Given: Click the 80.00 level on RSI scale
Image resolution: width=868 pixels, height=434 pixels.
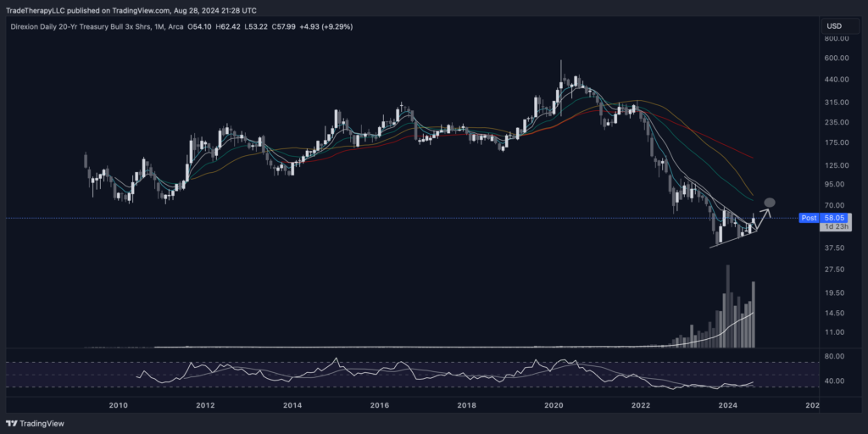Looking at the screenshot, I should point(835,357).
